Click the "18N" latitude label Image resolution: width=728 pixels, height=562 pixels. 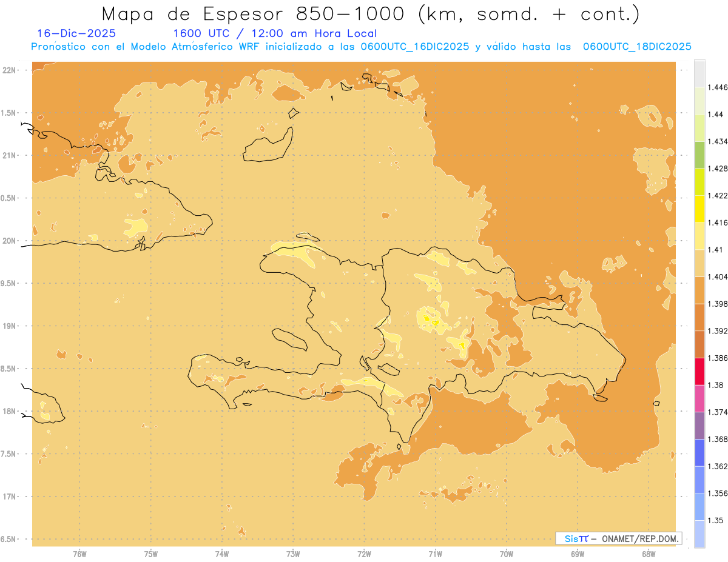(x=9, y=411)
